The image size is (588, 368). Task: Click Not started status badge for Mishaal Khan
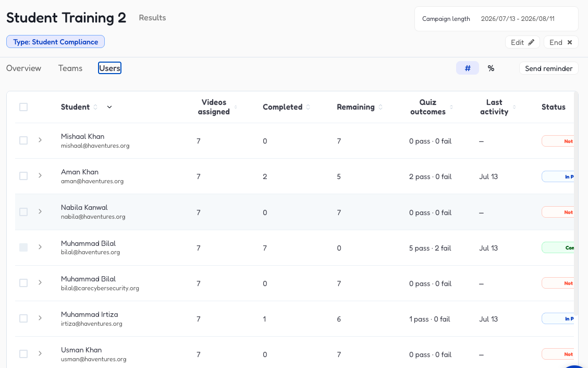[x=558, y=141]
